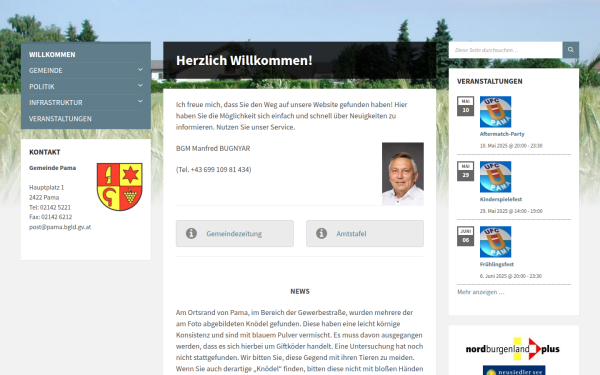
Task: Click the nordburgenland plus logo
Action: [x=512, y=349]
